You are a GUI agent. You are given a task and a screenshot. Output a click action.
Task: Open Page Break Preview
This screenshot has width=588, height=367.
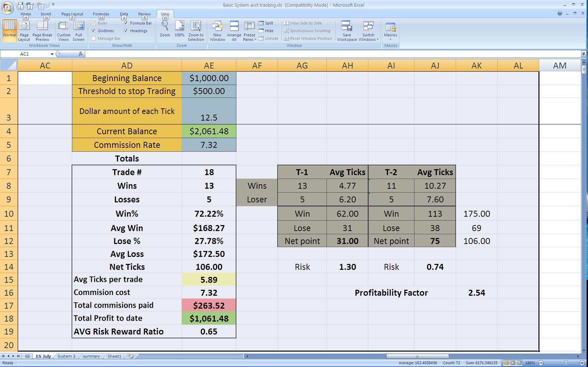pos(42,31)
